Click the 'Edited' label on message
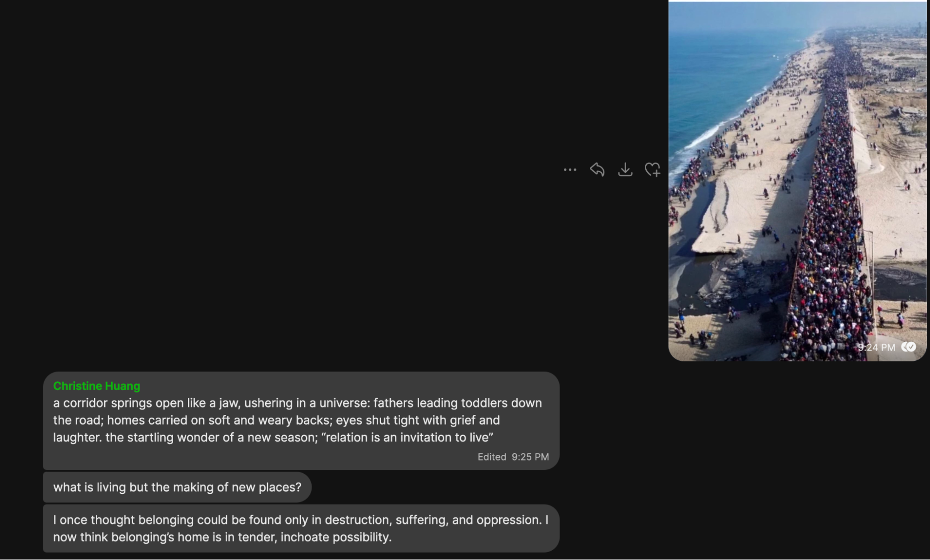 (492, 457)
